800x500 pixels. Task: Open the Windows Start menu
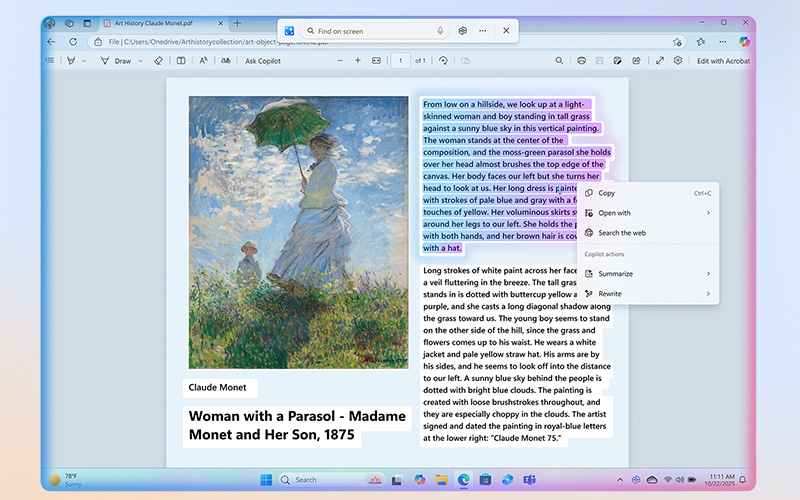(266, 480)
